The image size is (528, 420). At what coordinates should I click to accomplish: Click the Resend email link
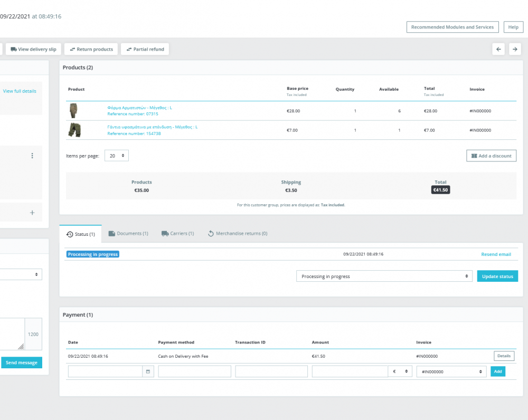(x=496, y=254)
